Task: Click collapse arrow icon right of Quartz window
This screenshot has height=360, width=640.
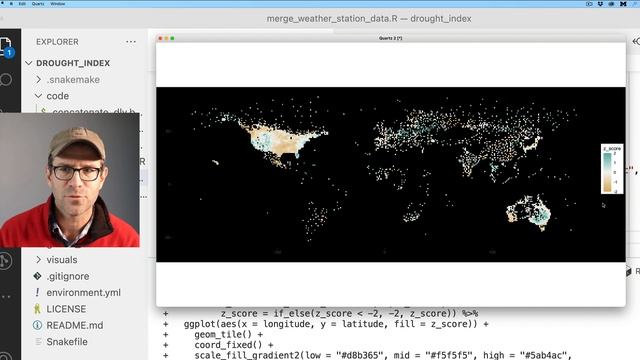Action: pos(636,41)
